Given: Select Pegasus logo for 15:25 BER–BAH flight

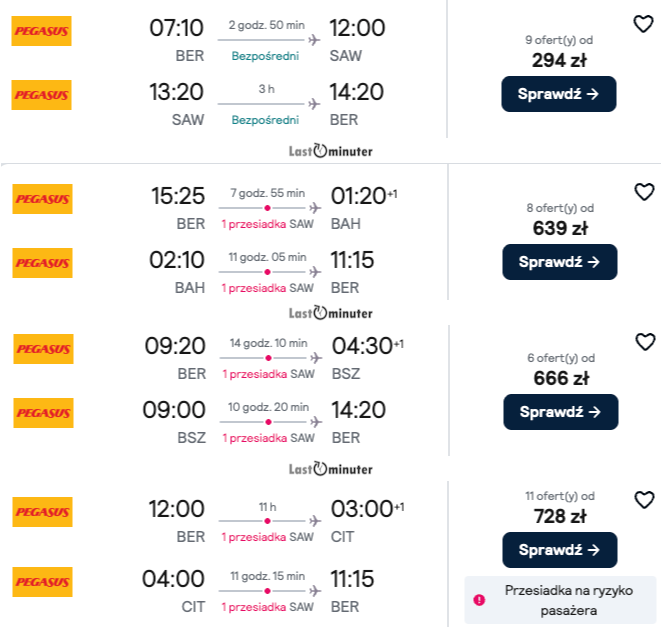Looking at the screenshot, I should pyautogui.click(x=42, y=198).
